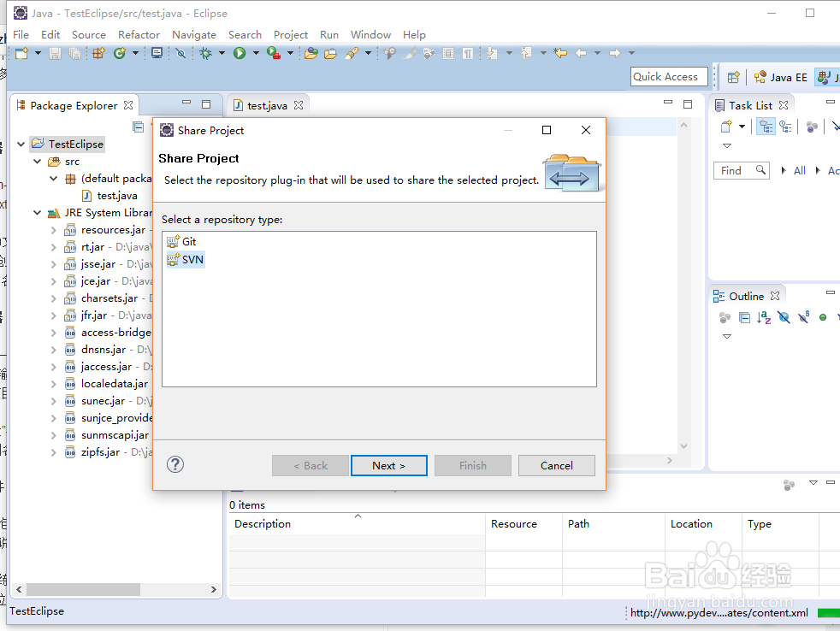This screenshot has height=631, width=840.
Task: Toggle Sort alphabetically in Outline
Action: pos(764,318)
